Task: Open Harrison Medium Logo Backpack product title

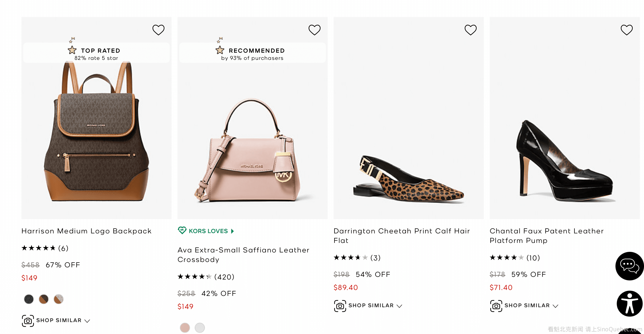Action: pyautogui.click(x=87, y=231)
